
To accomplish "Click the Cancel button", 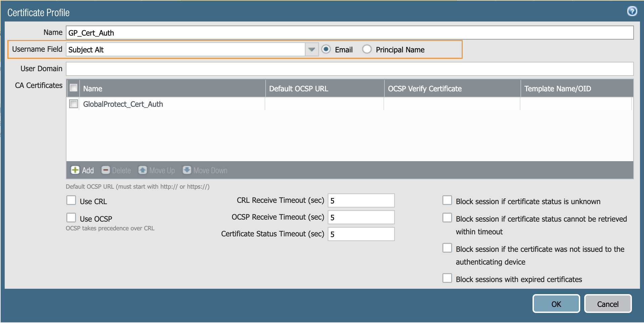I will [607, 304].
